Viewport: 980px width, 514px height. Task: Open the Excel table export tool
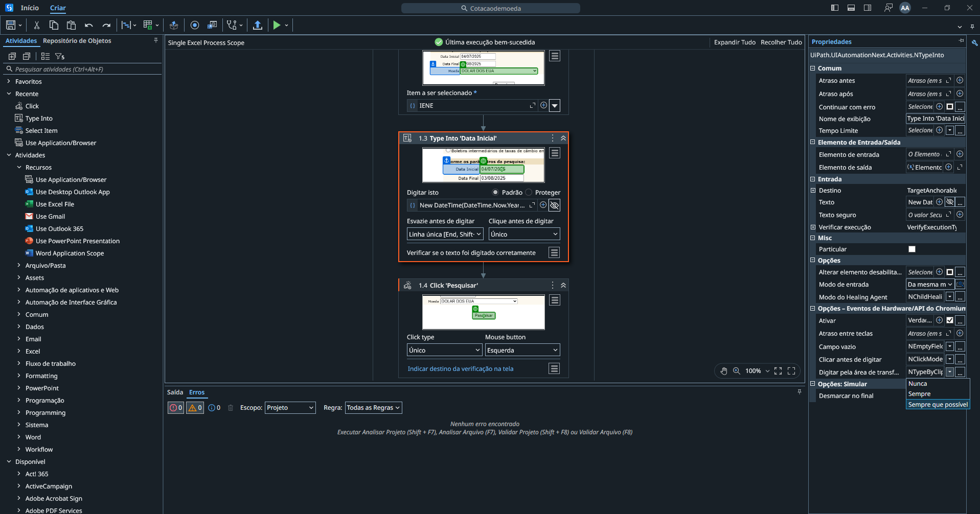[148, 25]
